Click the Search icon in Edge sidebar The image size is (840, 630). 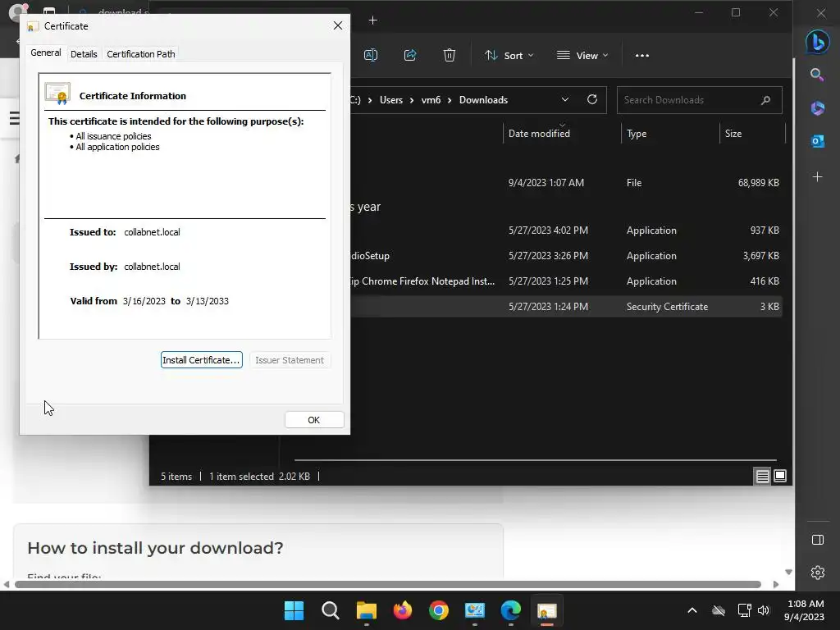(818, 75)
